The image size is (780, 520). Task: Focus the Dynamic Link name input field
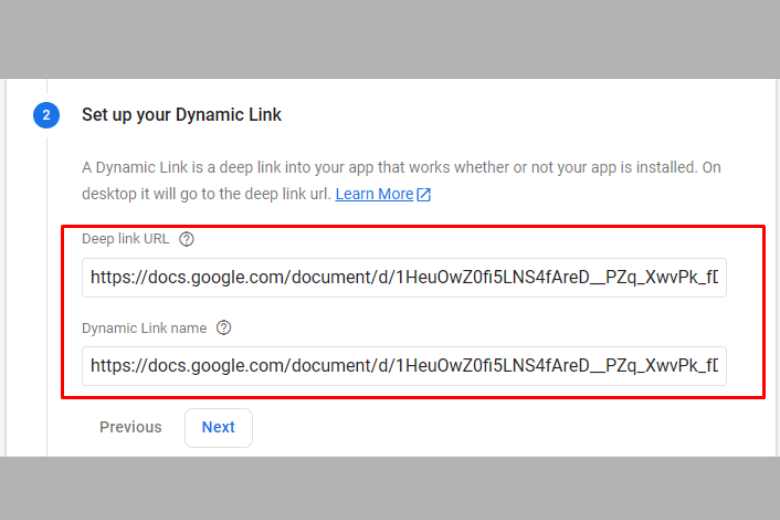[x=404, y=366]
